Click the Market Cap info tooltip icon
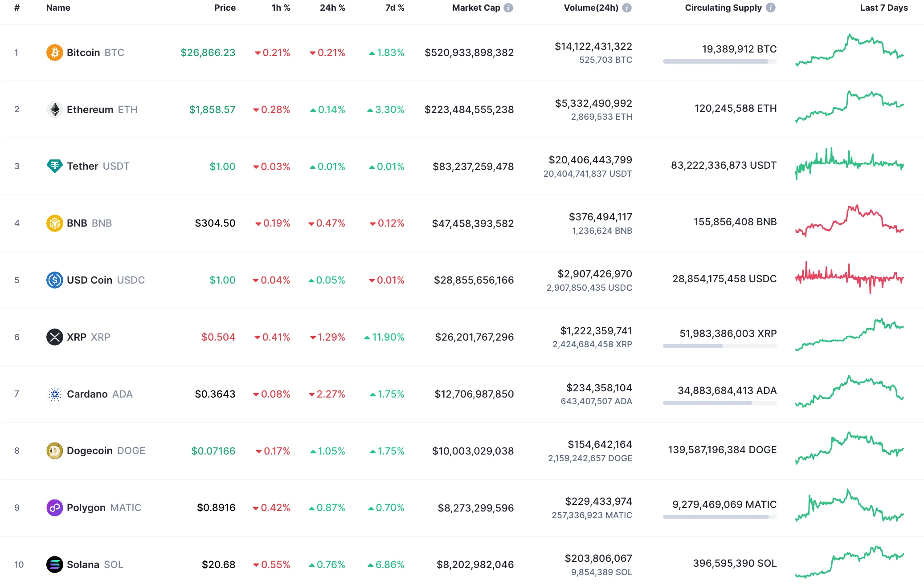The height and width of the screenshot is (585, 924). [508, 7]
